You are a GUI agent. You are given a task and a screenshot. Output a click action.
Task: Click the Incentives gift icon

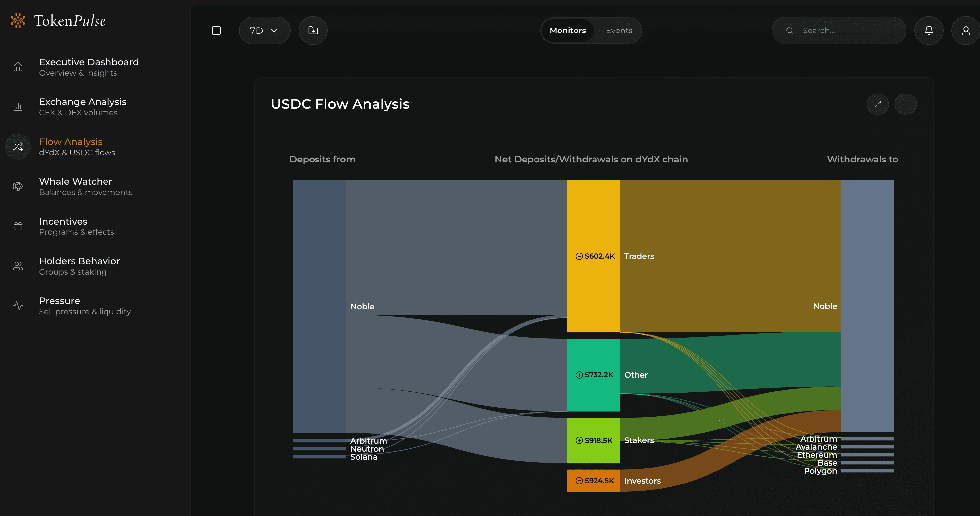point(18,226)
